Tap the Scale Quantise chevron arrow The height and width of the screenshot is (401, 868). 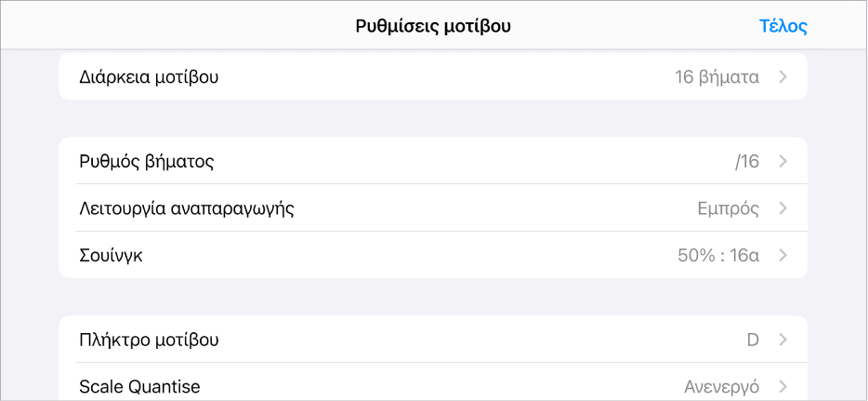(783, 386)
